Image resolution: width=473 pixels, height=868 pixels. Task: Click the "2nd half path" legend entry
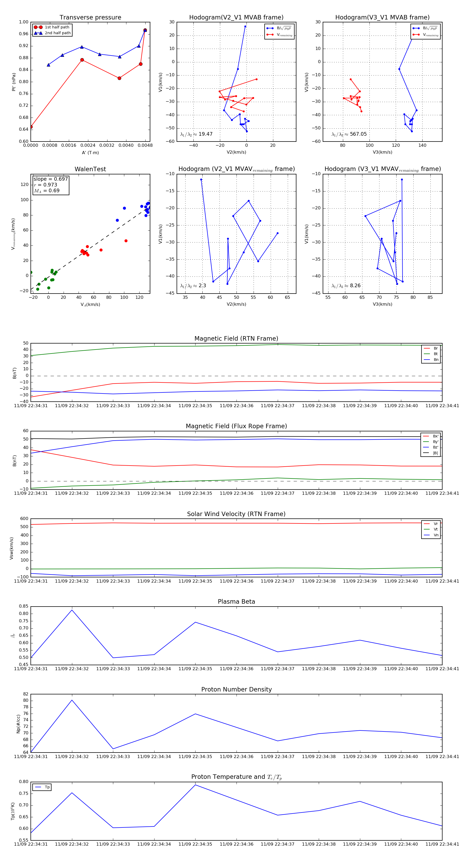point(52,33)
